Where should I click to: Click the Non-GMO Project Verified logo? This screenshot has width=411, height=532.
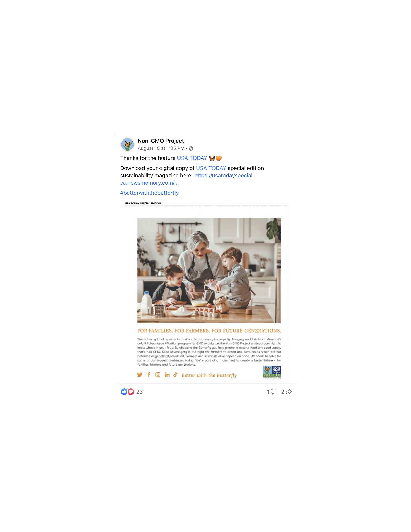272,372
